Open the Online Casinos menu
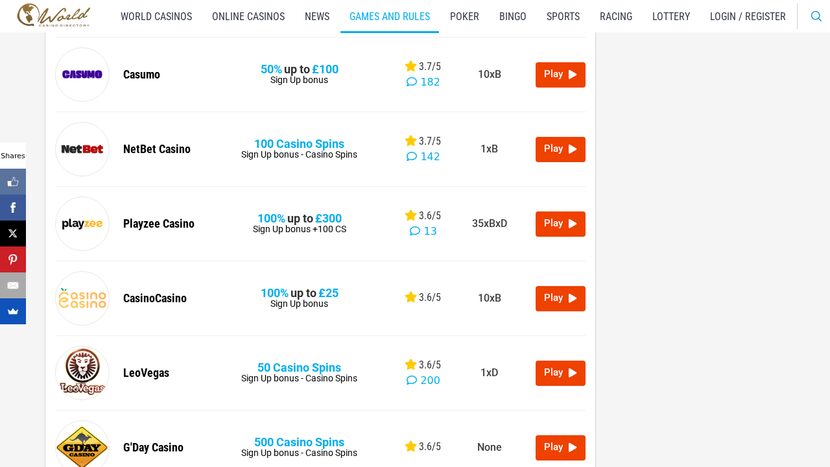Image resolution: width=830 pixels, height=467 pixels. (x=248, y=17)
